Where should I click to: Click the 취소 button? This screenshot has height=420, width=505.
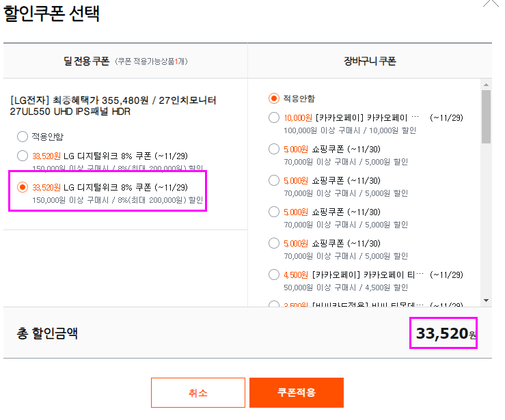tap(198, 393)
